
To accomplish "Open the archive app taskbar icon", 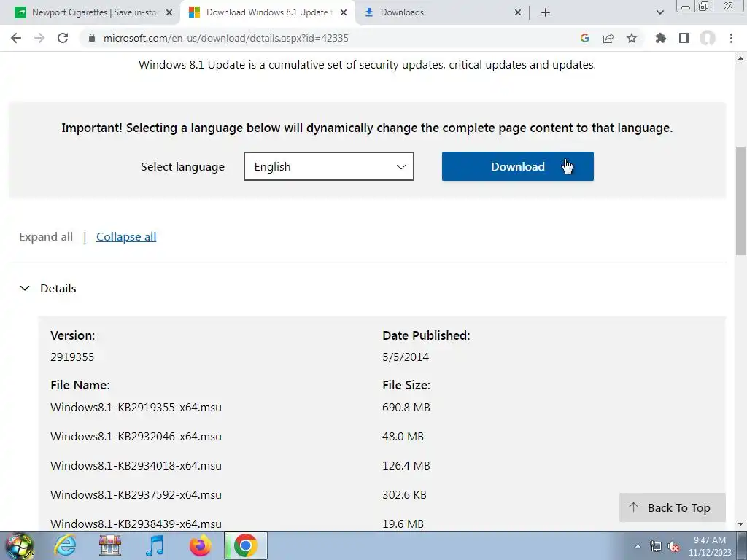I will point(110,545).
